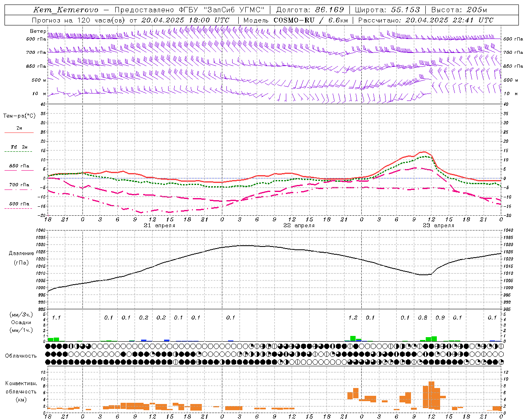Click the Облачность cloudiness label
The image size is (525, 420).
(21, 356)
